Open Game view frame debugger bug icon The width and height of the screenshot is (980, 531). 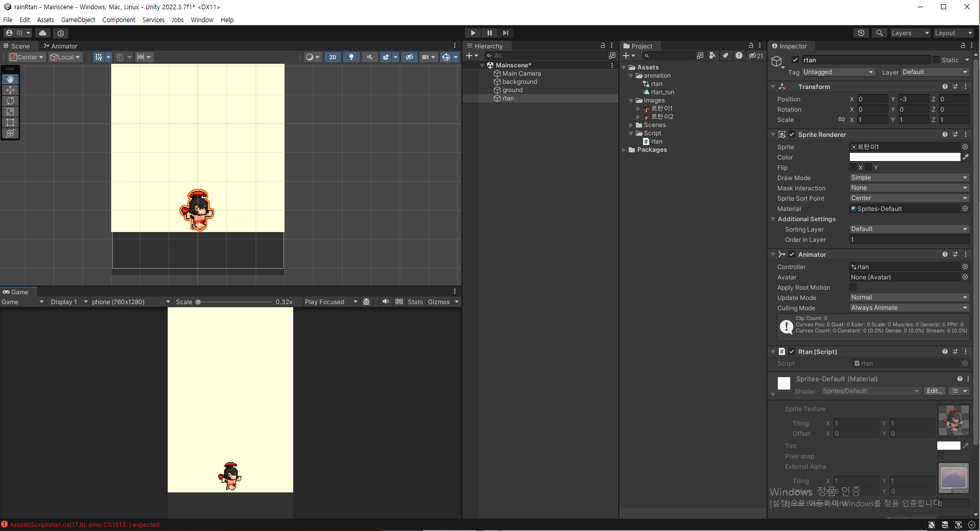tap(366, 302)
